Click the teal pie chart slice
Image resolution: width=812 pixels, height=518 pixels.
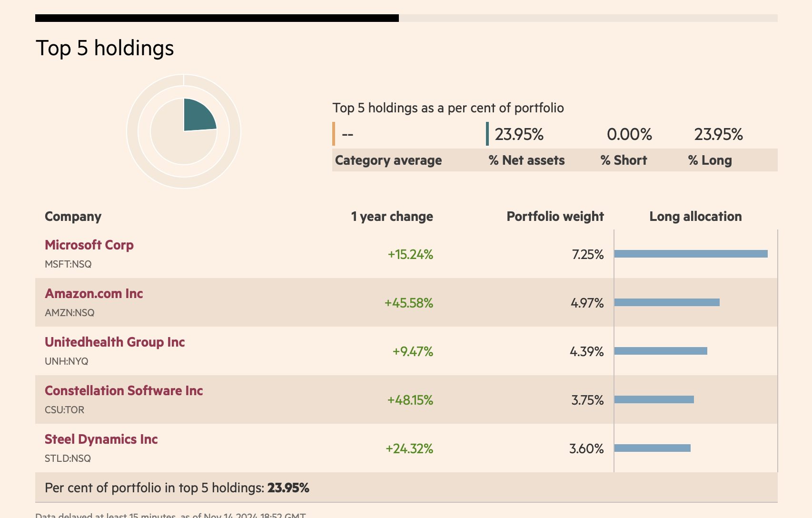197,117
